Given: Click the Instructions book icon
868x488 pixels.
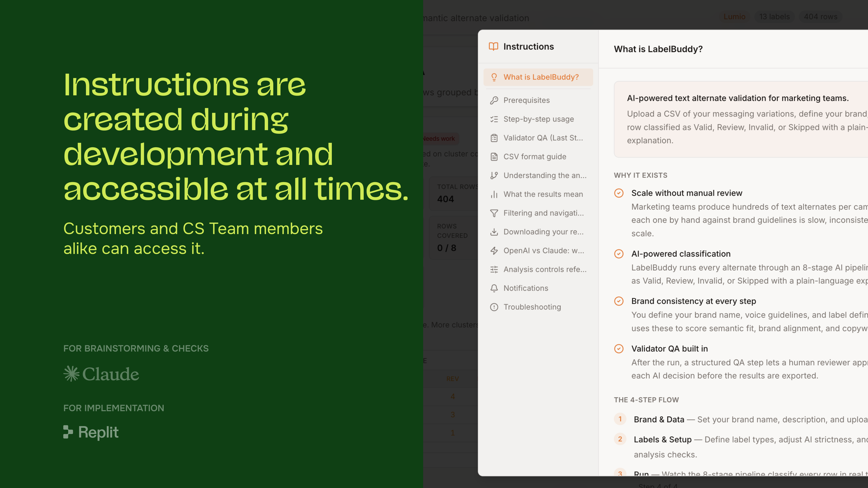Looking at the screenshot, I should [493, 47].
